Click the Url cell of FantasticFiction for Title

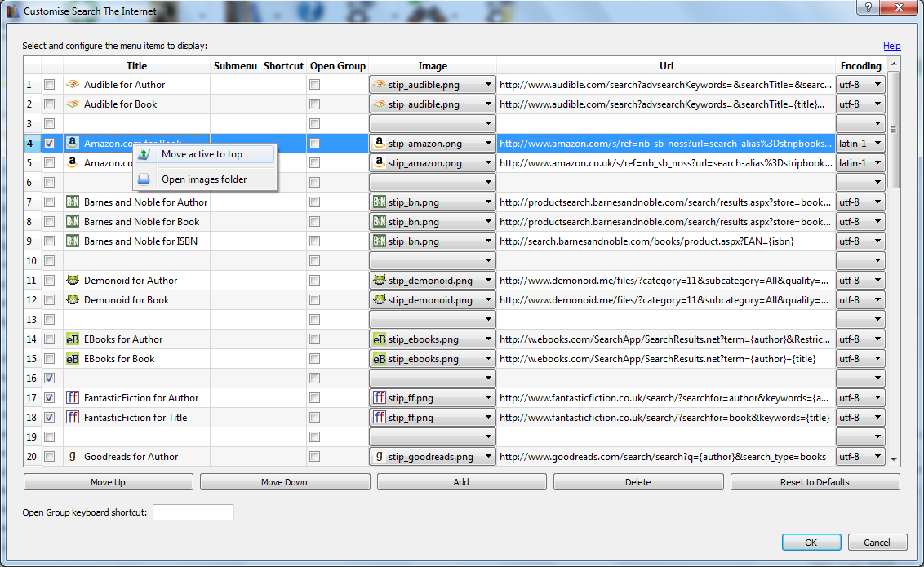pyautogui.click(x=666, y=418)
